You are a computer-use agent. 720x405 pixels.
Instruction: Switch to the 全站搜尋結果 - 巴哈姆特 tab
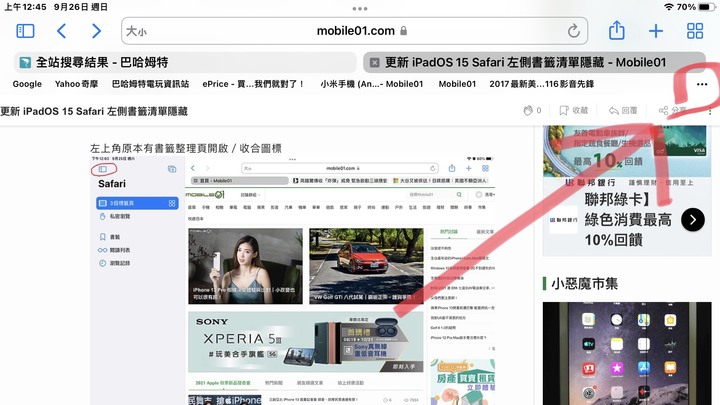point(186,62)
